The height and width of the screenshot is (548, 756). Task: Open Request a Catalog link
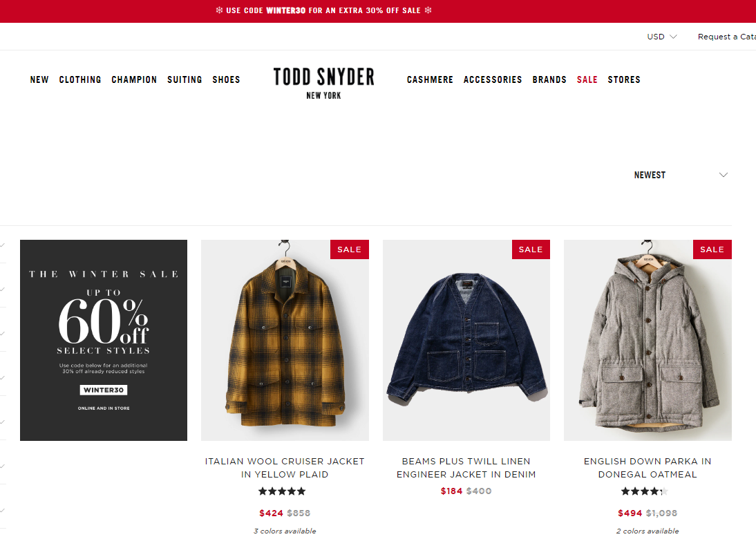click(726, 37)
